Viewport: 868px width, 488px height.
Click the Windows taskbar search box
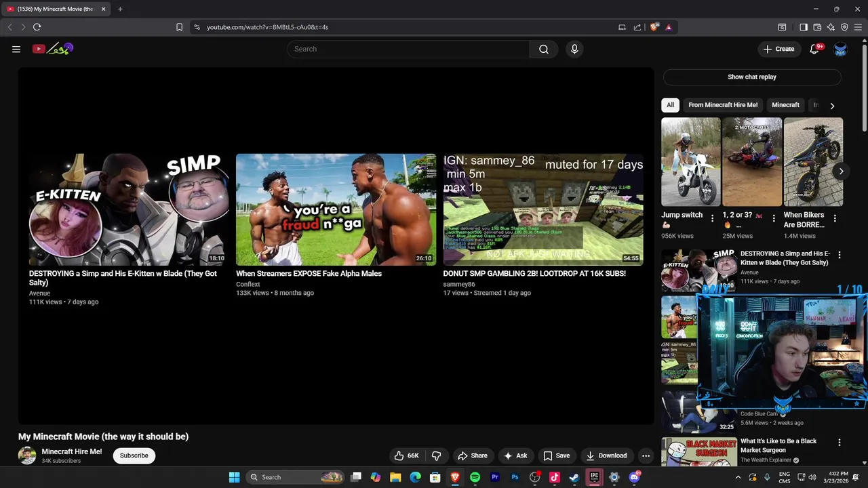pyautogui.click(x=295, y=477)
